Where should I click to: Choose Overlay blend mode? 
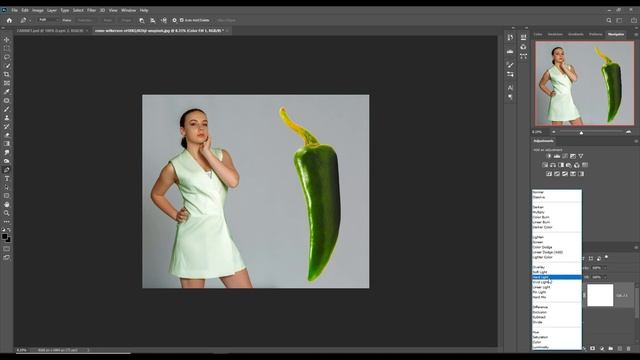click(x=557, y=267)
